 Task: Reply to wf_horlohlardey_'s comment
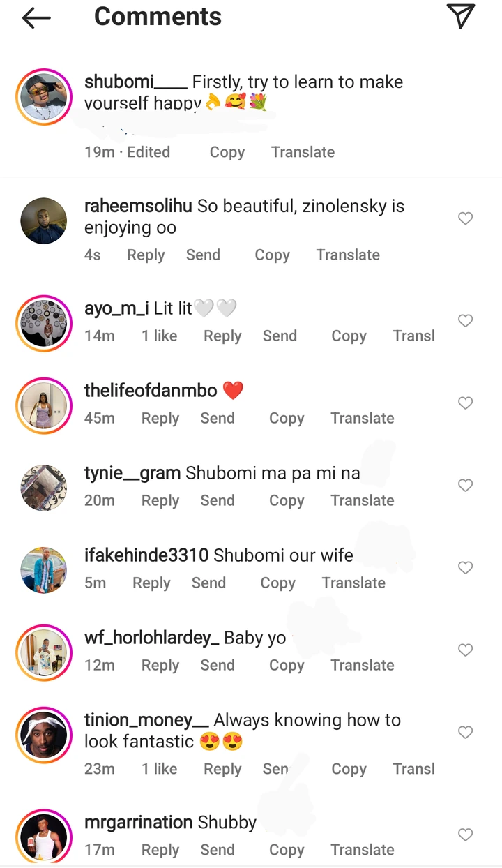pos(160,665)
